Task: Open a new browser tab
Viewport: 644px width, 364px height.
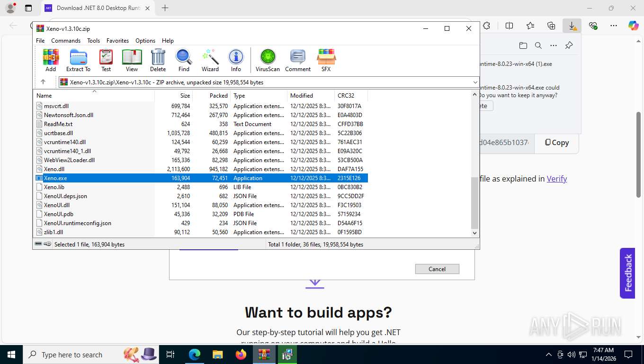Action: click(165, 8)
